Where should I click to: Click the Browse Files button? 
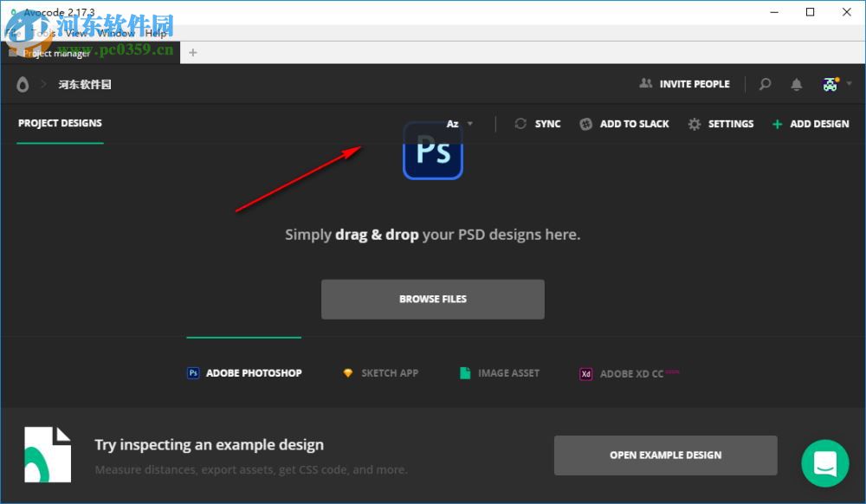tap(432, 299)
